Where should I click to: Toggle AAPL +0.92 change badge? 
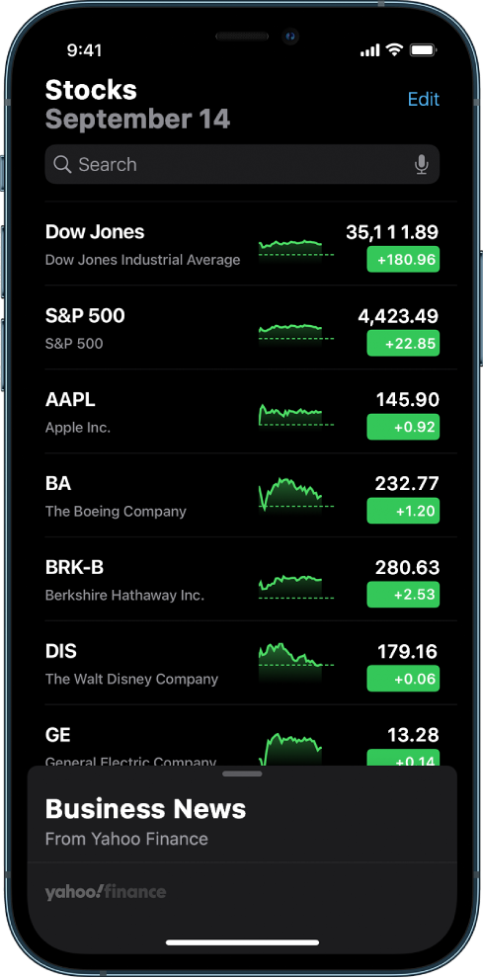click(403, 427)
